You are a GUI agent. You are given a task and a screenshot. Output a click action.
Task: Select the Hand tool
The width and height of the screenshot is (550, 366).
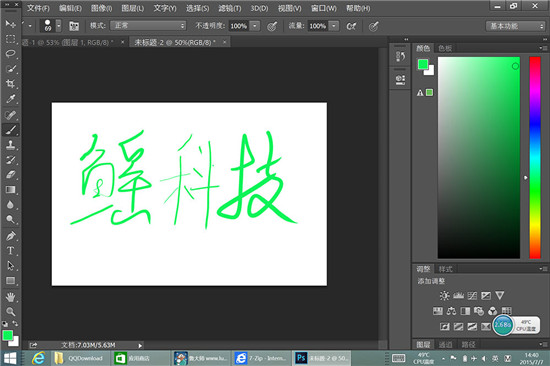pyautogui.click(x=11, y=297)
